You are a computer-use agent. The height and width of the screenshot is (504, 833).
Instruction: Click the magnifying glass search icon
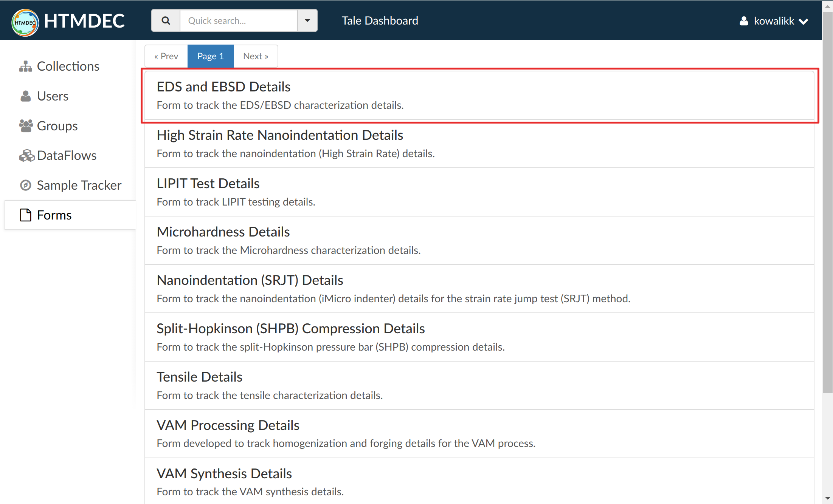tap(166, 20)
